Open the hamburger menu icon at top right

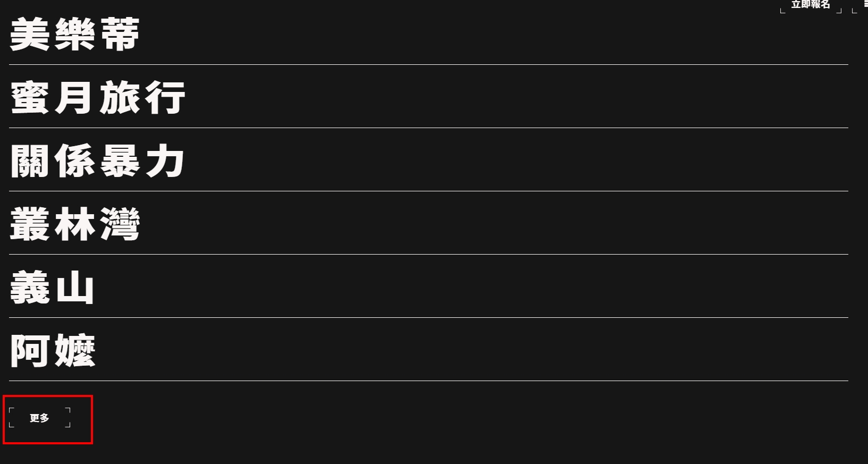864,4
